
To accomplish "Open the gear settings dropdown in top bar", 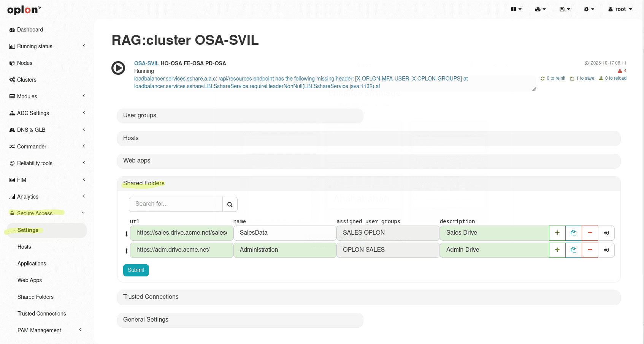I will click(588, 9).
